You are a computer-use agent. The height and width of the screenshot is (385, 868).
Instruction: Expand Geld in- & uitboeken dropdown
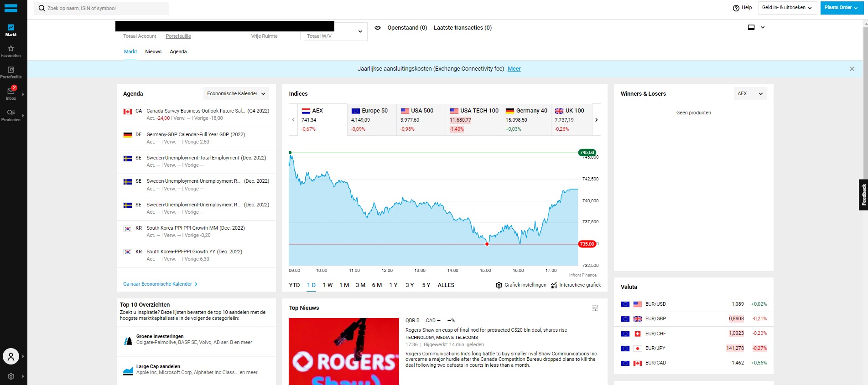(x=787, y=8)
